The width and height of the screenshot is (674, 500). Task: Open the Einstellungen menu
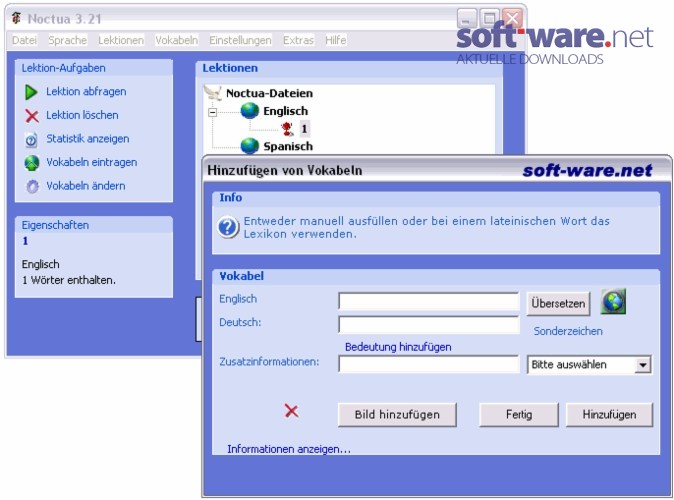point(240,40)
